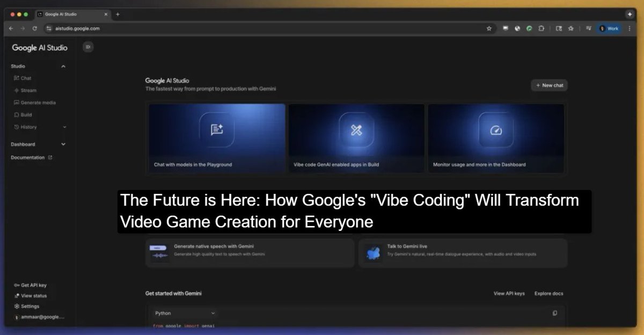Reload the page with the refresh icon
This screenshot has width=644, height=335.
pos(35,28)
